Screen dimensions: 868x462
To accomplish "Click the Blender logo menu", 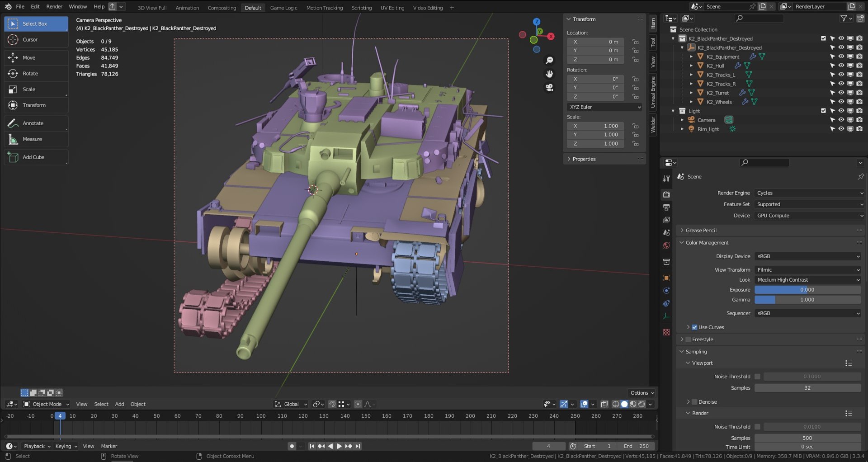I will pos(8,7).
